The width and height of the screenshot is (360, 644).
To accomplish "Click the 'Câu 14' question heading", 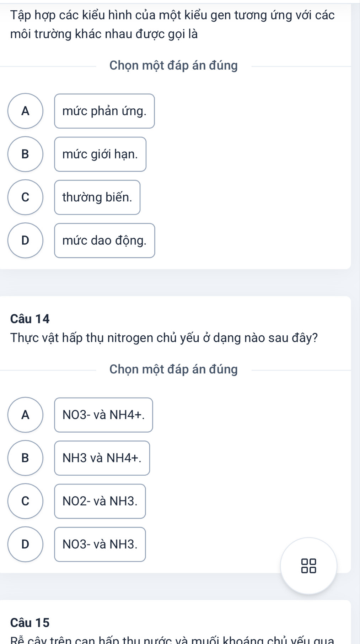I will pyautogui.click(x=30, y=319).
